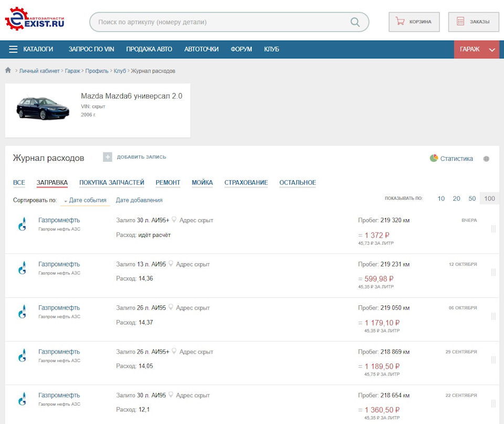Sort by Дате события

88,200
